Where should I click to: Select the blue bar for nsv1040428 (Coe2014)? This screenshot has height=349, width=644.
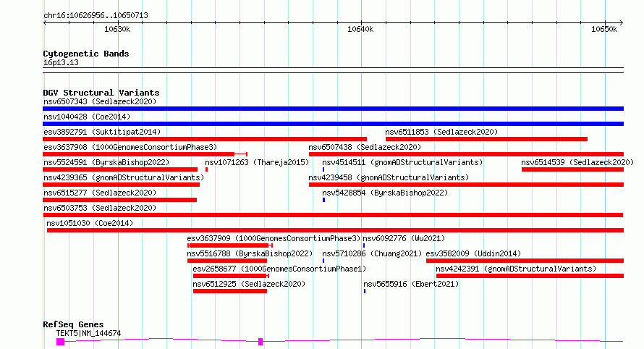(333, 124)
